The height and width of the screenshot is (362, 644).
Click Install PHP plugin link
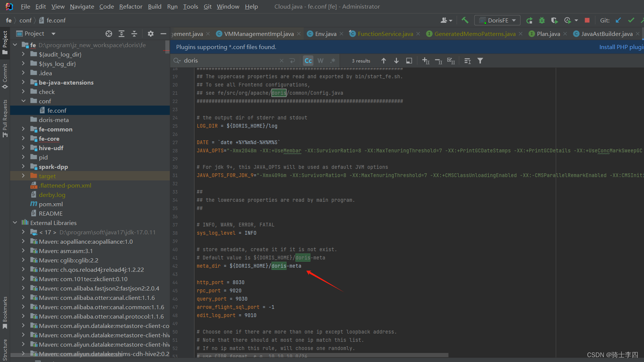point(621,47)
